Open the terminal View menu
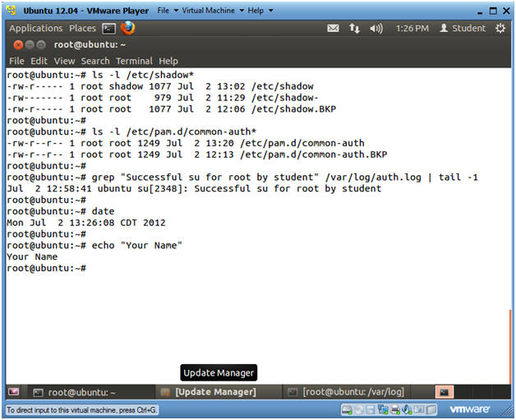The image size is (516, 420). click(64, 61)
